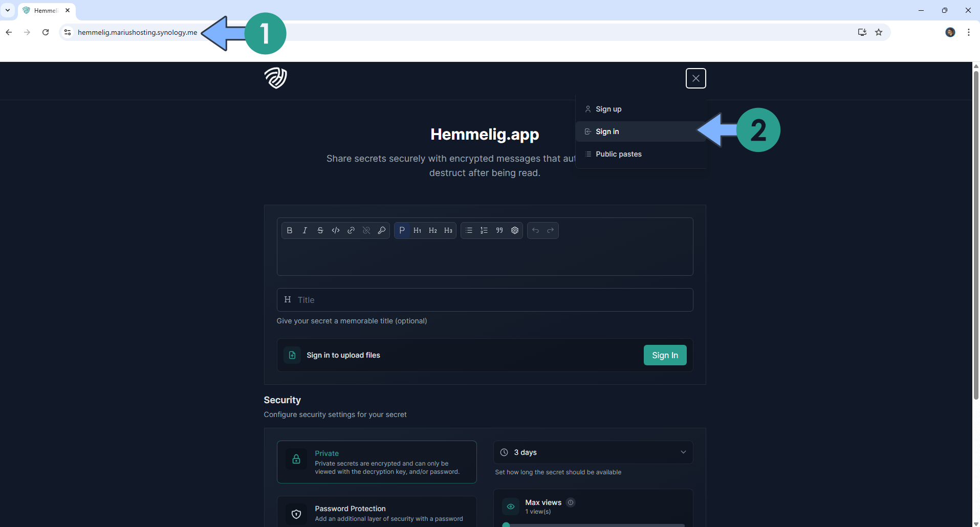This screenshot has height=527, width=980.
Task: Click the file upload icon
Action: click(x=292, y=355)
